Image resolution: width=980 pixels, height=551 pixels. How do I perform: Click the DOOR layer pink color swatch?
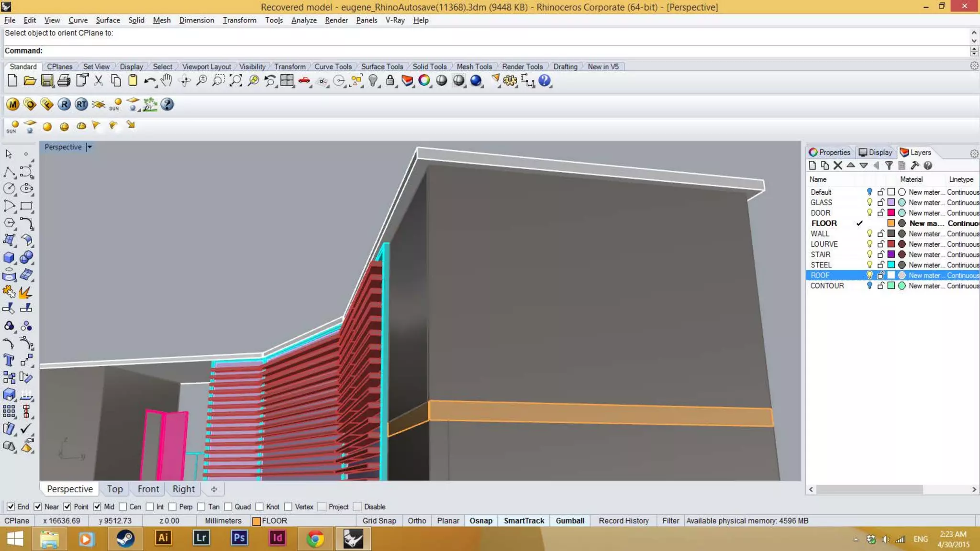tap(891, 213)
